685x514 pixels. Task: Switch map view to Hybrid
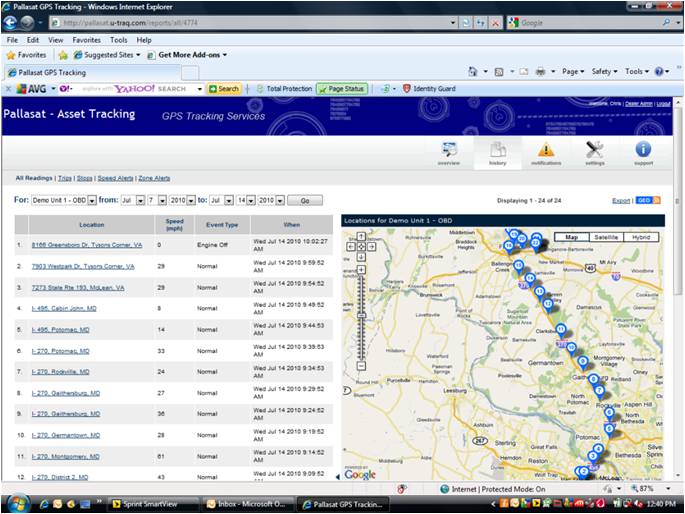click(641, 237)
